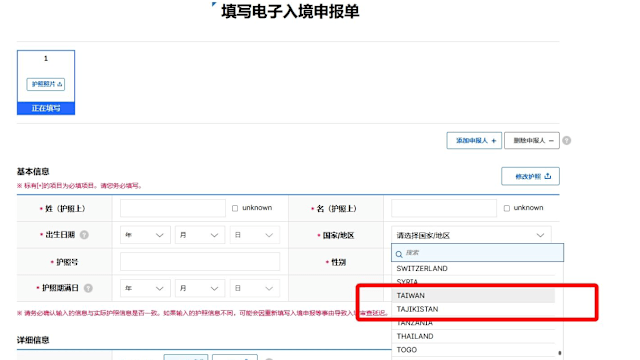Choose TANZANIA from country list
The height and width of the screenshot is (360, 640).
[x=473, y=322]
